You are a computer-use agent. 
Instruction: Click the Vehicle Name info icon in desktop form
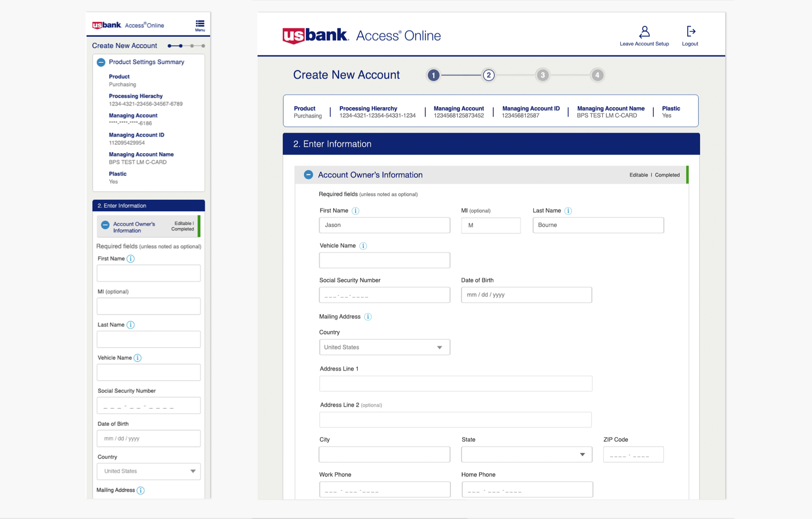point(363,246)
